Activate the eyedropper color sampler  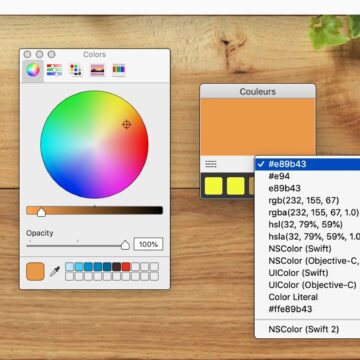[x=55, y=271]
